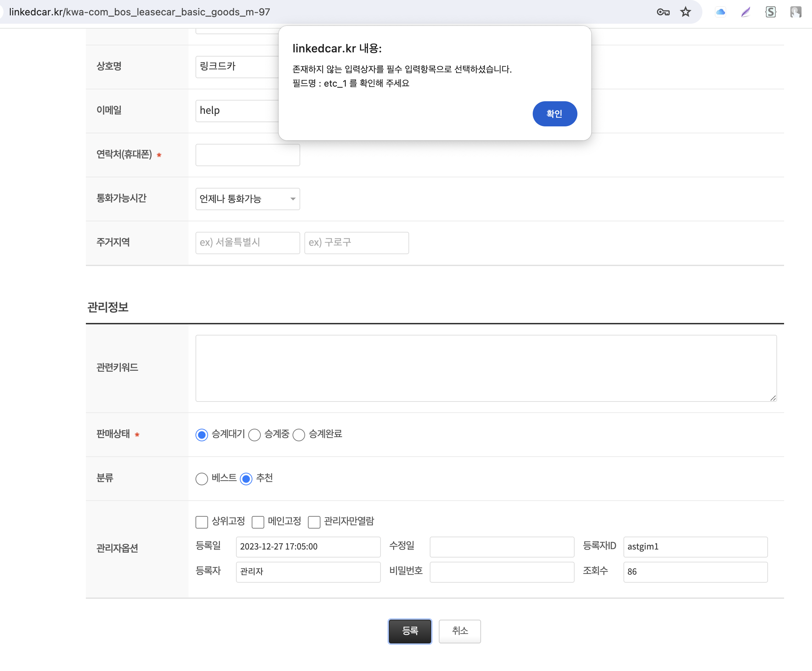Bookmark this page with the star icon
This screenshot has width=812, height=671.
[x=686, y=12]
